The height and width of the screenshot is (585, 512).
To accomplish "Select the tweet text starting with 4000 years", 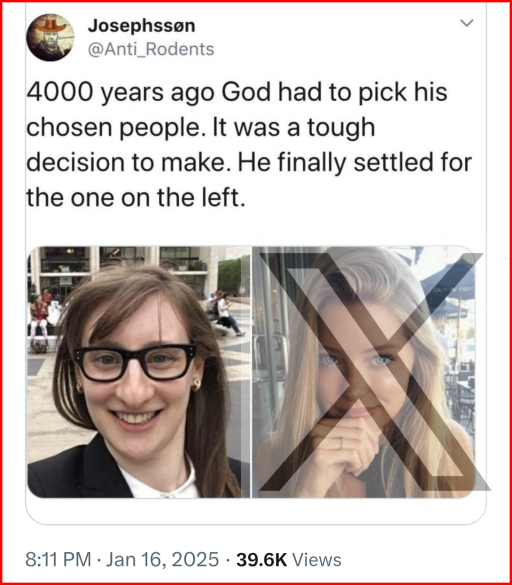I will [x=249, y=145].
